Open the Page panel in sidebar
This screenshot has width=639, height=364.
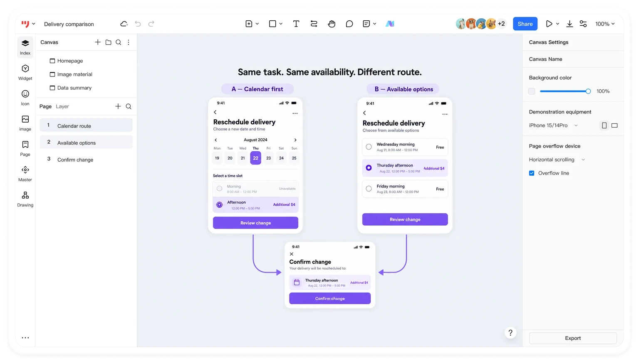(x=25, y=148)
